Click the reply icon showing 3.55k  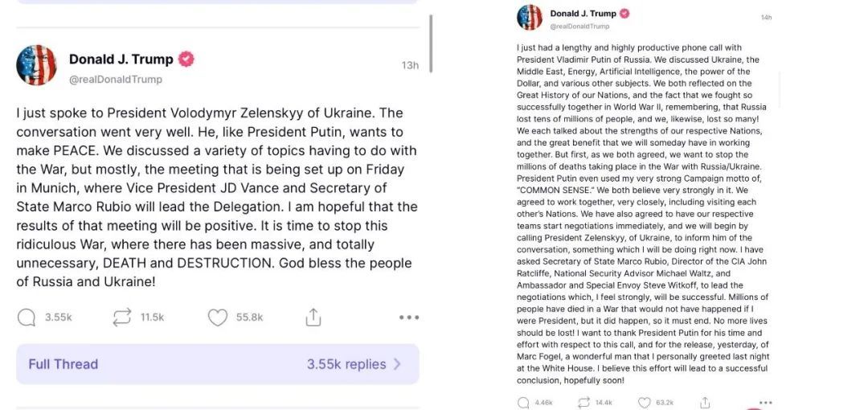(27, 318)
